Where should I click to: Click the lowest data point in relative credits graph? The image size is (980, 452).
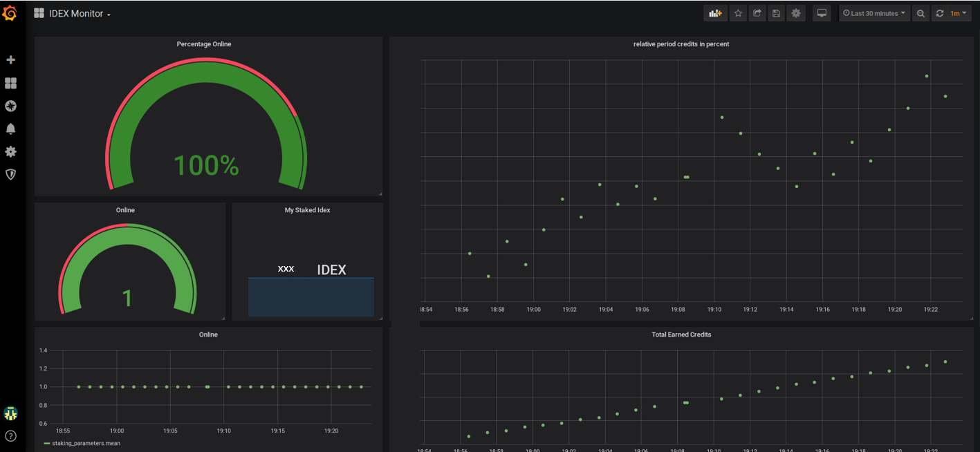pyautogui.click(x=488, y=276)
